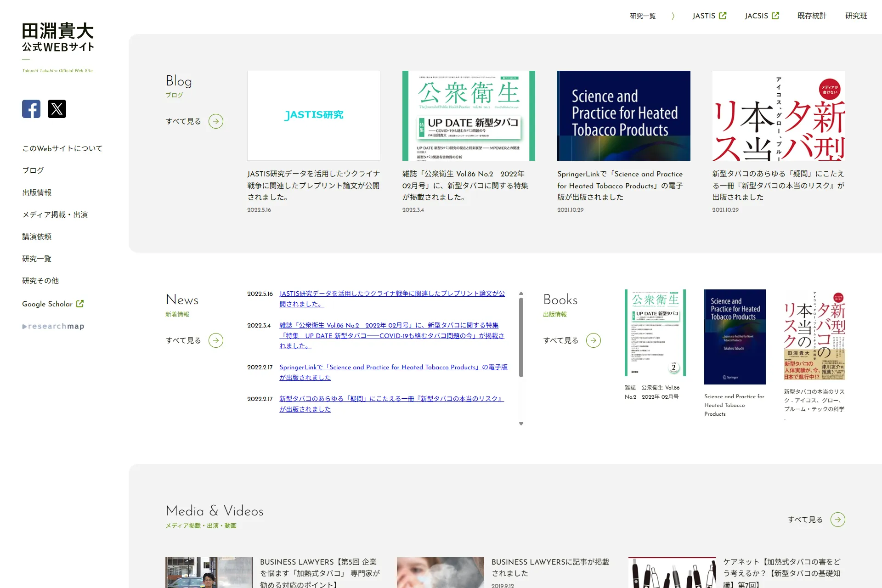Open news link dated 2022.5.16
Screen dimensions: 882x588
(x=392, y=299)
